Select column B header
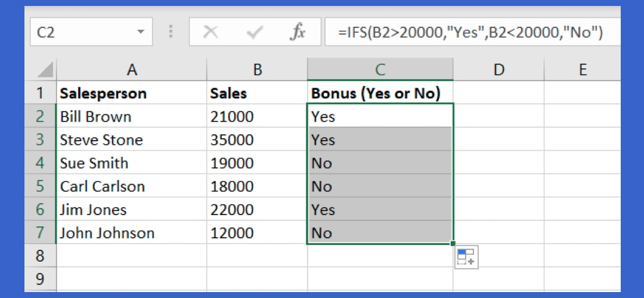The image size is (644, 298). (257, 70)
